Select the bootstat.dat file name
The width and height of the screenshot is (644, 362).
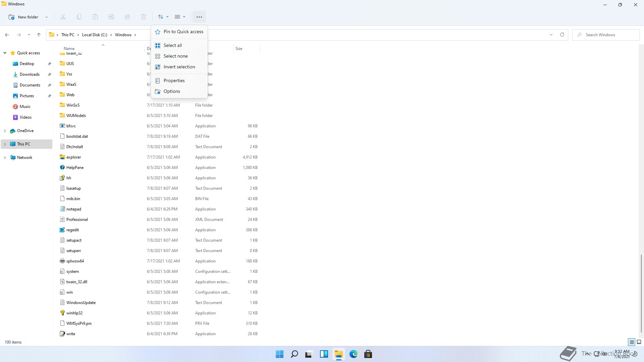click(x=77, y=136)
